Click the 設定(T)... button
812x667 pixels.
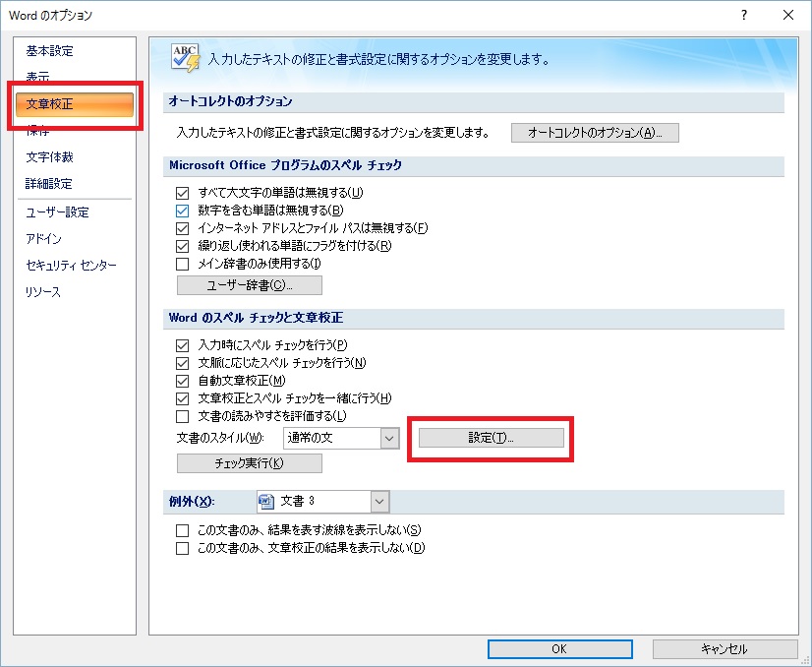[491, 438]
